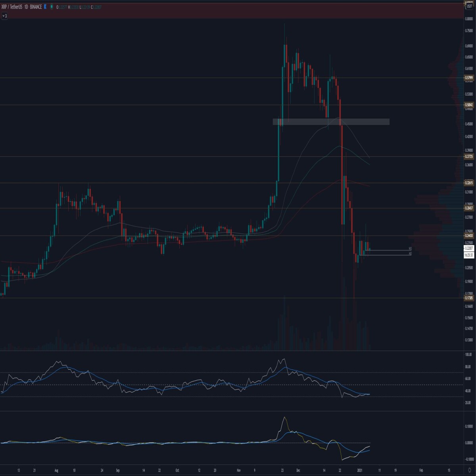Viewport: 476px width, 476px height.
Task: Select the gray rectangle zone near 0.45000
Action: 331,122
